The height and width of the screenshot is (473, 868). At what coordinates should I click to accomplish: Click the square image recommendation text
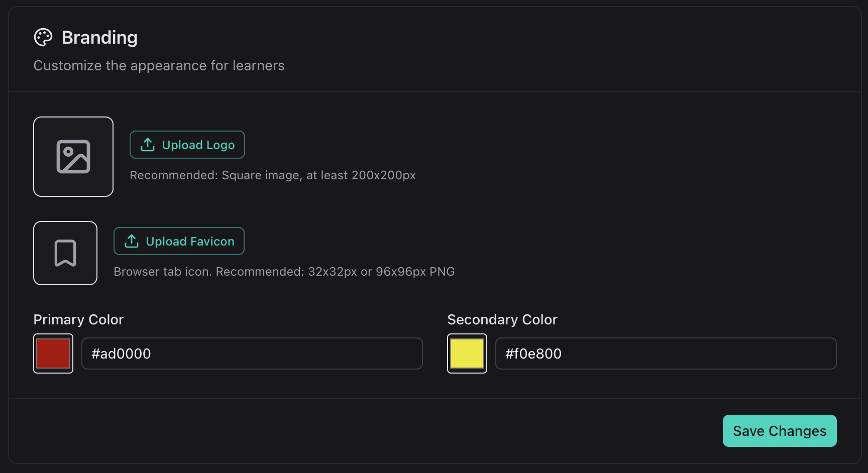(273, 175)
